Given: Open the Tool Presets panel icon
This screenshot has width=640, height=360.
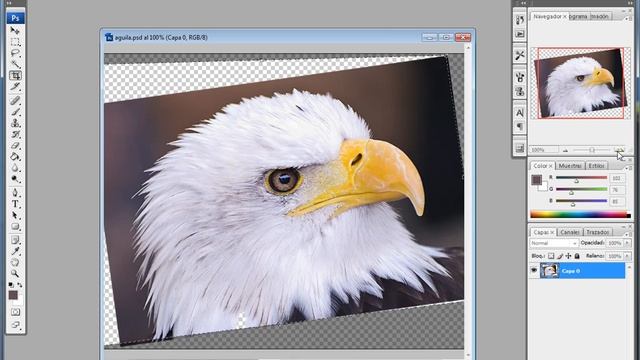Looking at the screenshot, I should coord(520,56).
